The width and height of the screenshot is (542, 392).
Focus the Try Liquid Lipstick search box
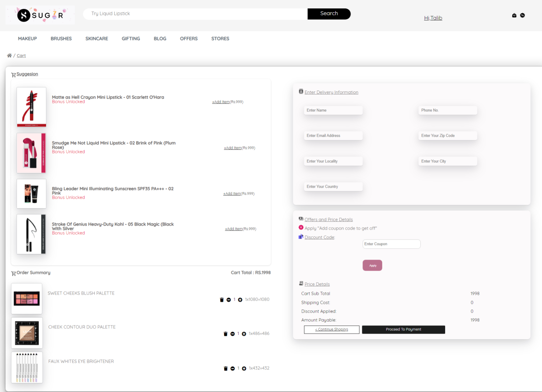point(195,14)
